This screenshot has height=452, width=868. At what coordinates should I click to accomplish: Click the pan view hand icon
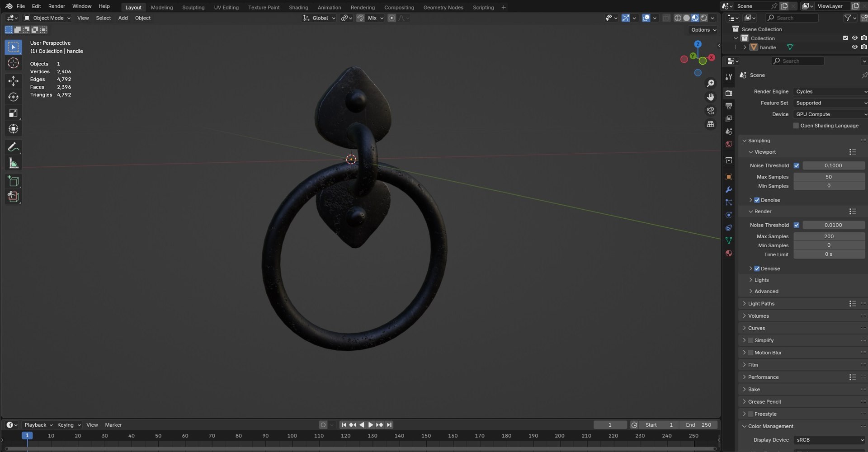point(711,97)
